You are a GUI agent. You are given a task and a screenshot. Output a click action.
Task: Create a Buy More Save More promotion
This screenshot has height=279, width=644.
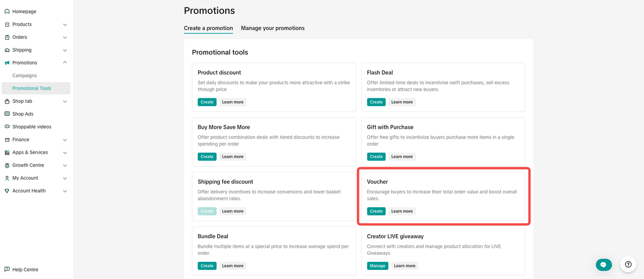207,157
